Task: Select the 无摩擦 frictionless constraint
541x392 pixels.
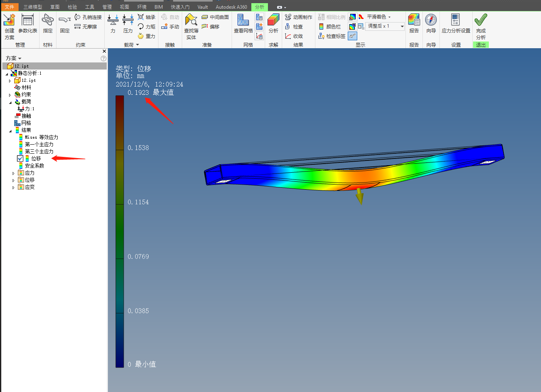Action: pos(86,26)
